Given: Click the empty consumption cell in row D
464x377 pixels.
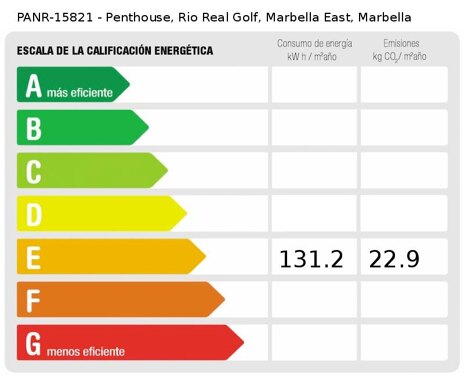Looking at the screenshot, I should point(314,213).
